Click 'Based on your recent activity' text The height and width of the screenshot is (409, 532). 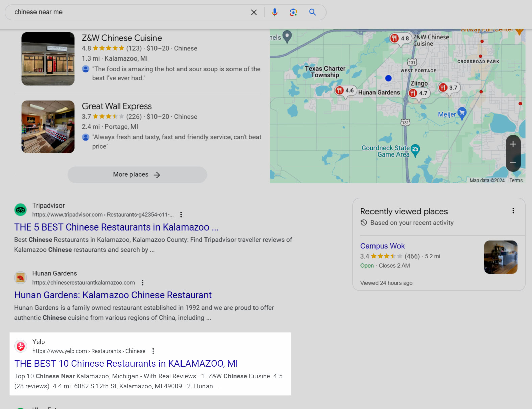tap(412, 223)
